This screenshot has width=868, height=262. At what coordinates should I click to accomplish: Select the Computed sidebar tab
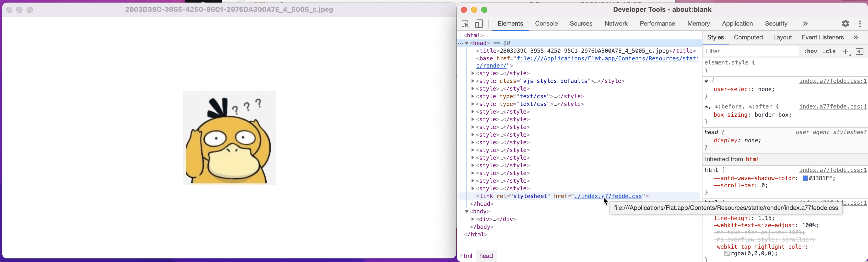point(748,37)
